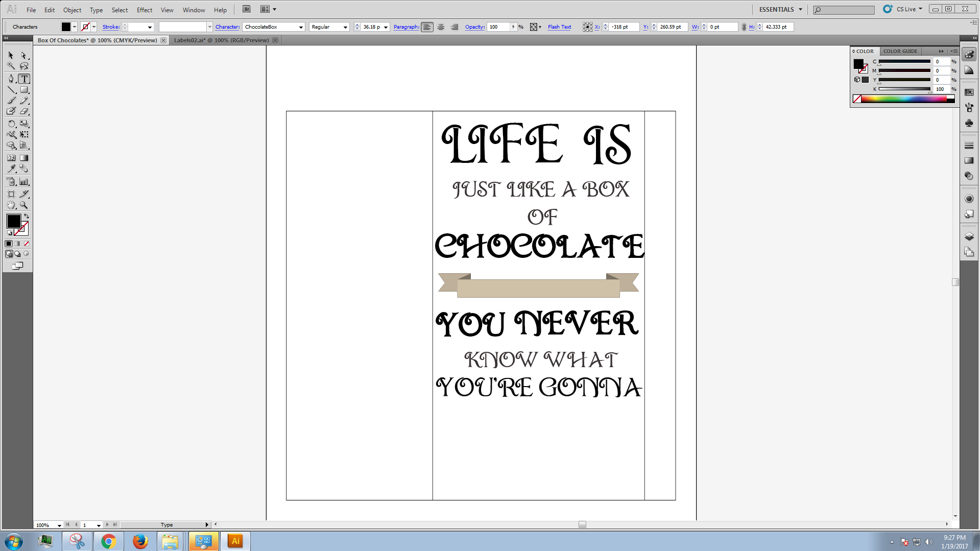980x551 pixels.
Task: Click the Flash Text link
Action: tap(559, 27)
